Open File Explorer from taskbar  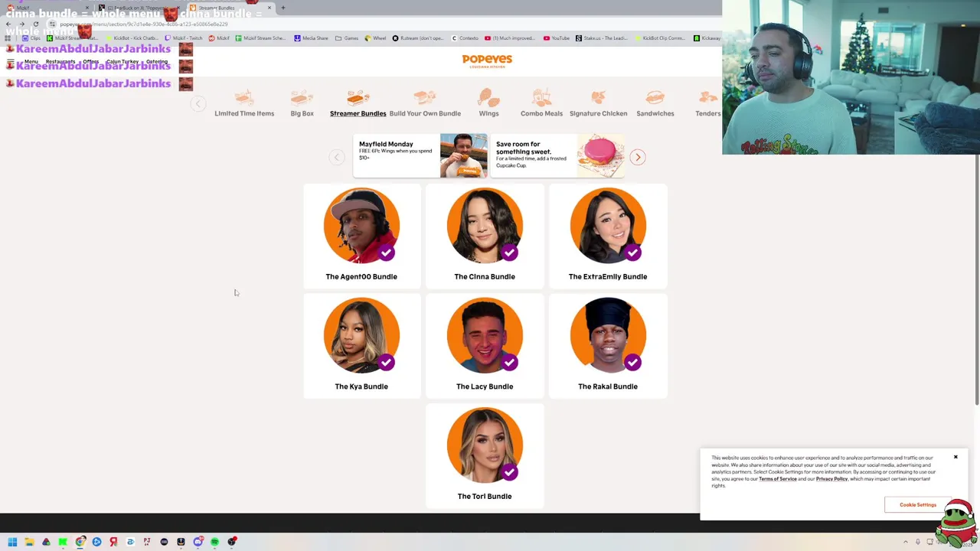[29, 542]
